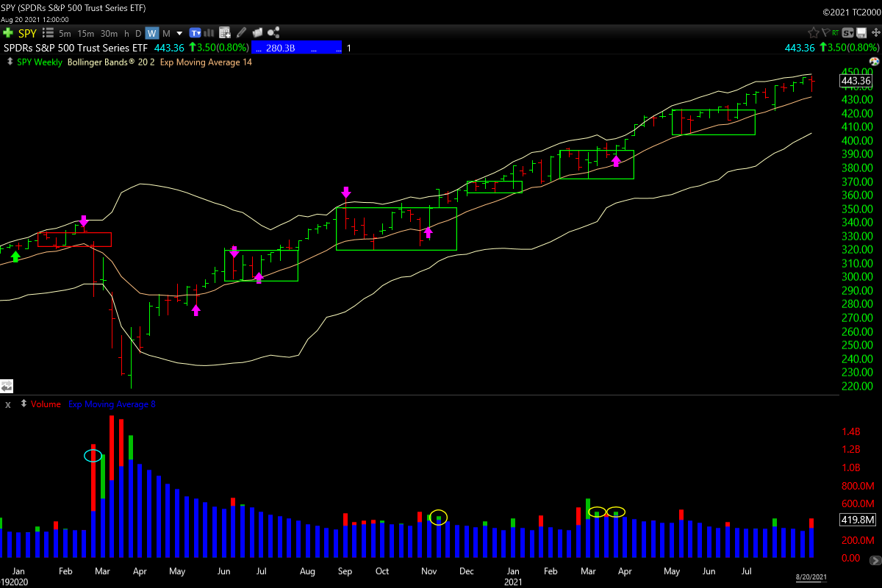
Task: Open the spreadsheet/note icon on the toolbar
Action: (224, 32)
